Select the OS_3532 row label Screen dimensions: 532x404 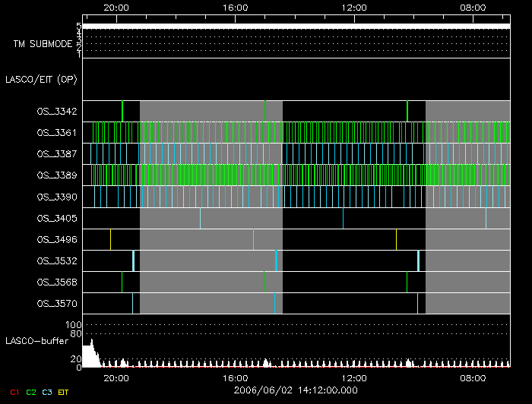tap(57, 261)
